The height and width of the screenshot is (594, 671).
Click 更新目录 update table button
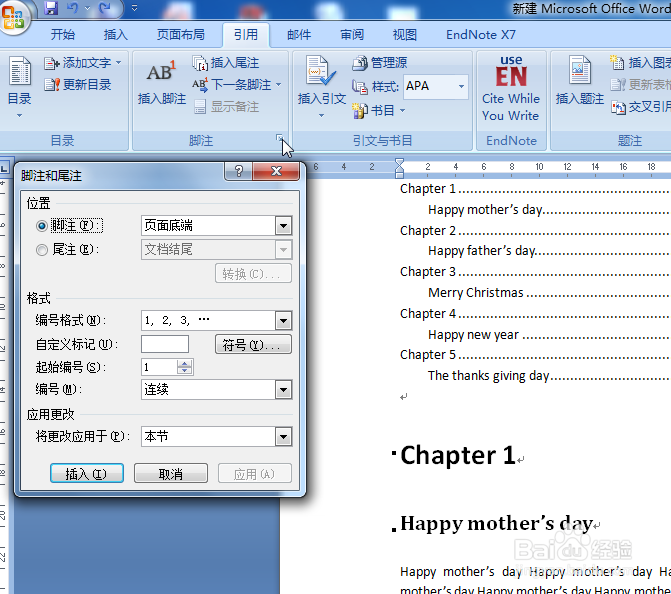point(78,84)
